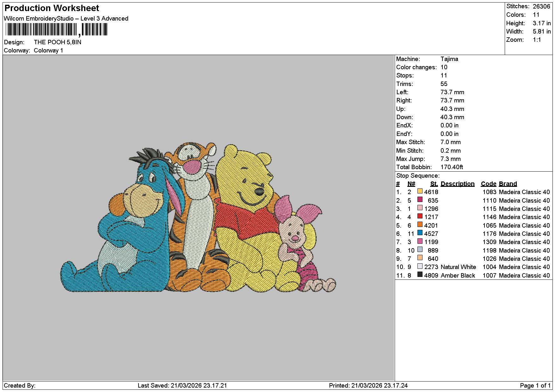
Task: Select the 'Amber Black' description
Action: (458, 276)
